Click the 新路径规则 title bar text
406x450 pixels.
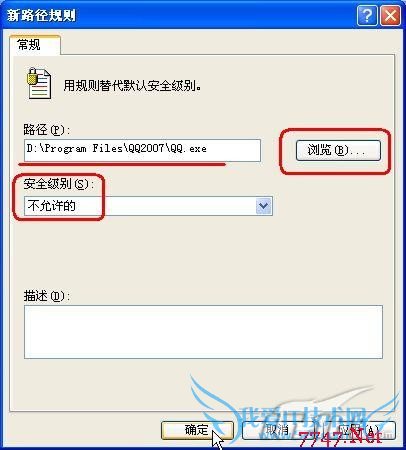click(x=42, y=15)
